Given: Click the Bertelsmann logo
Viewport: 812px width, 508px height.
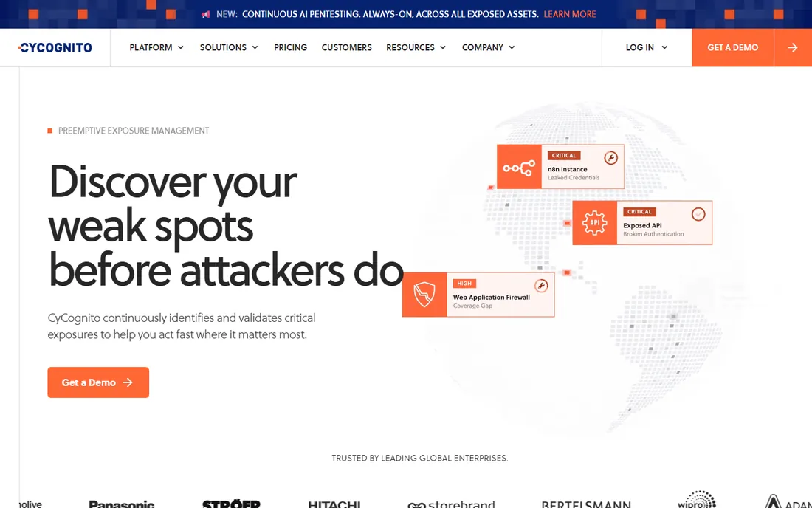Looking at the screenshot, I should (x=586, y=504).
